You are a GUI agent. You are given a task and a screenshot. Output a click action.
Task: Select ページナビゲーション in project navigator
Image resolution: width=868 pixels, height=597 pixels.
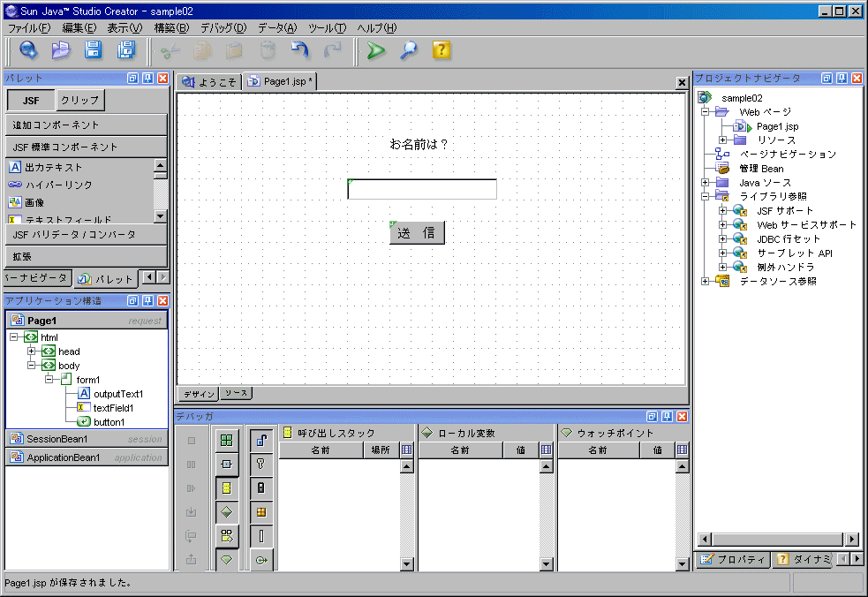pyautogui.click(x=788, y=154)
